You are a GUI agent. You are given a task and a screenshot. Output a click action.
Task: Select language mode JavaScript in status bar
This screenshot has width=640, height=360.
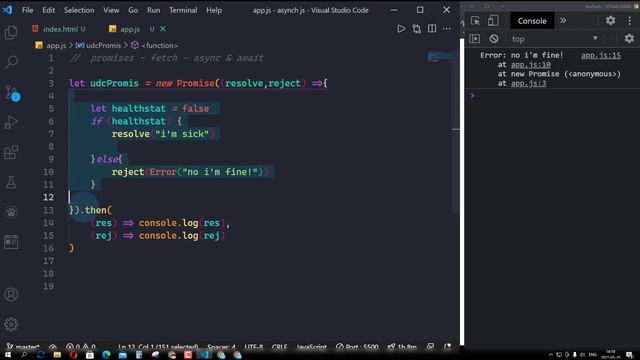pos(311,347)
